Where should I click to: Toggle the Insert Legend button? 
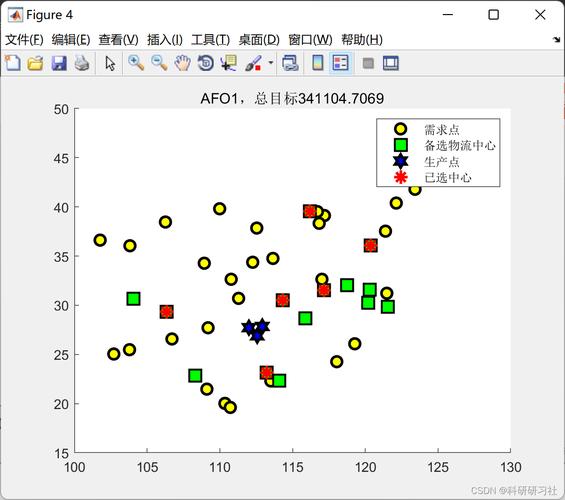coord(341,63)
